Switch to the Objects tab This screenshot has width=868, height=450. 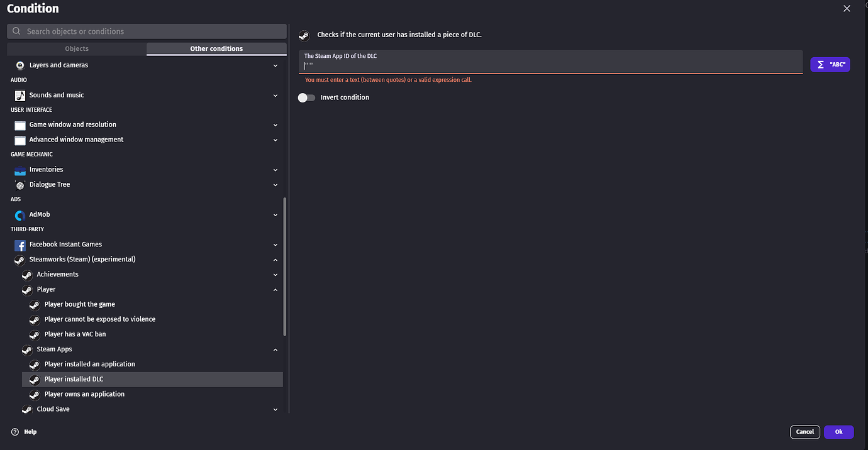[x=76, y=48]
